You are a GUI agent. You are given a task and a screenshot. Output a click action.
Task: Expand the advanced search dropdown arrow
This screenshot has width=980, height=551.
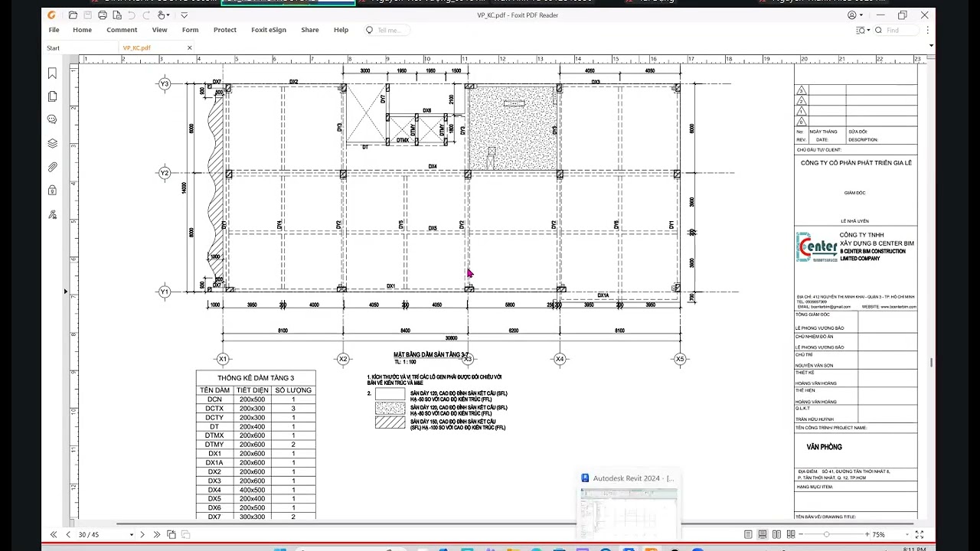point(868,31)
